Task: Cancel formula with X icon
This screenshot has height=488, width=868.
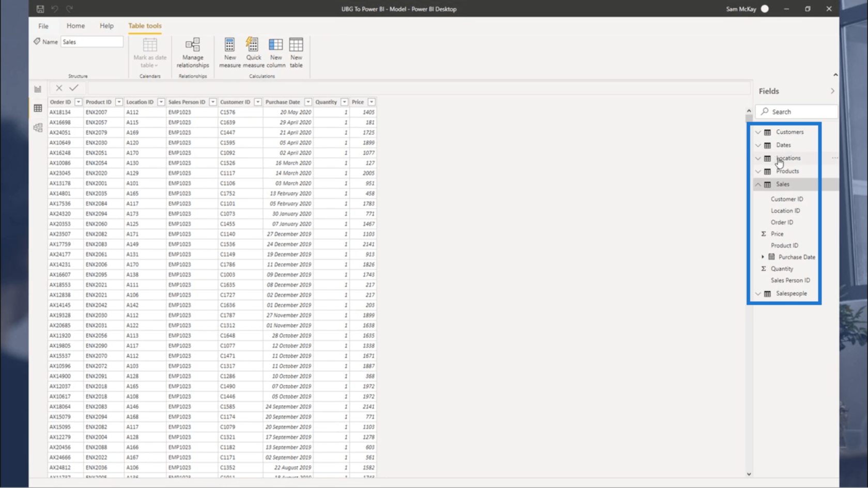Action: click(x=59, y=88)
